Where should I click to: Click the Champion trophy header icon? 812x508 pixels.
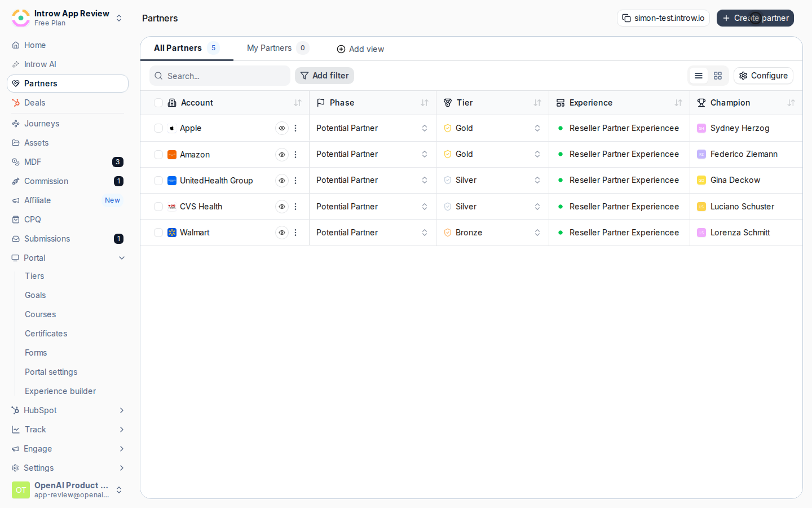click(x=701, y=103)
